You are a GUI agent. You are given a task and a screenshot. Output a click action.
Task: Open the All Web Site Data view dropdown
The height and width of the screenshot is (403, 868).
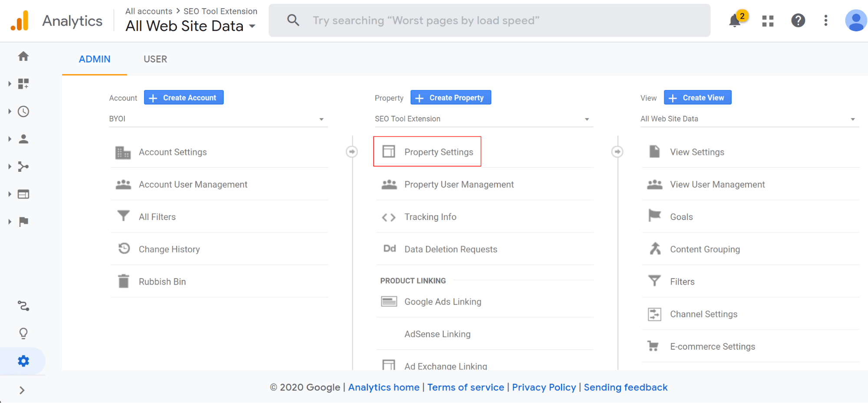click(x=750, y=119)
